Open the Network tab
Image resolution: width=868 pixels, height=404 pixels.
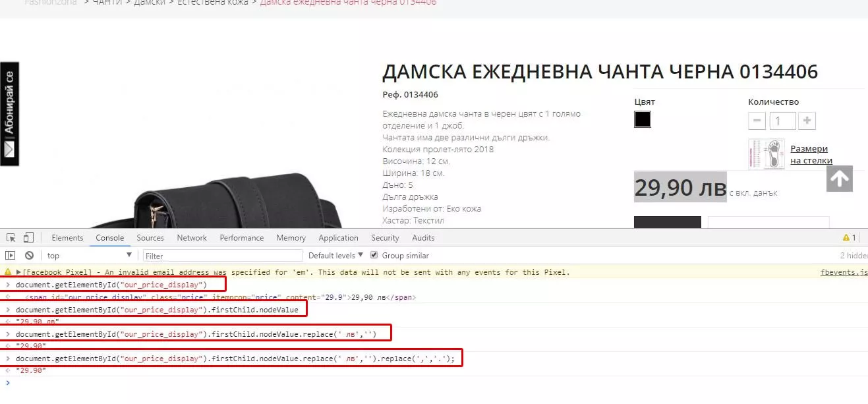tap(192, 237)
